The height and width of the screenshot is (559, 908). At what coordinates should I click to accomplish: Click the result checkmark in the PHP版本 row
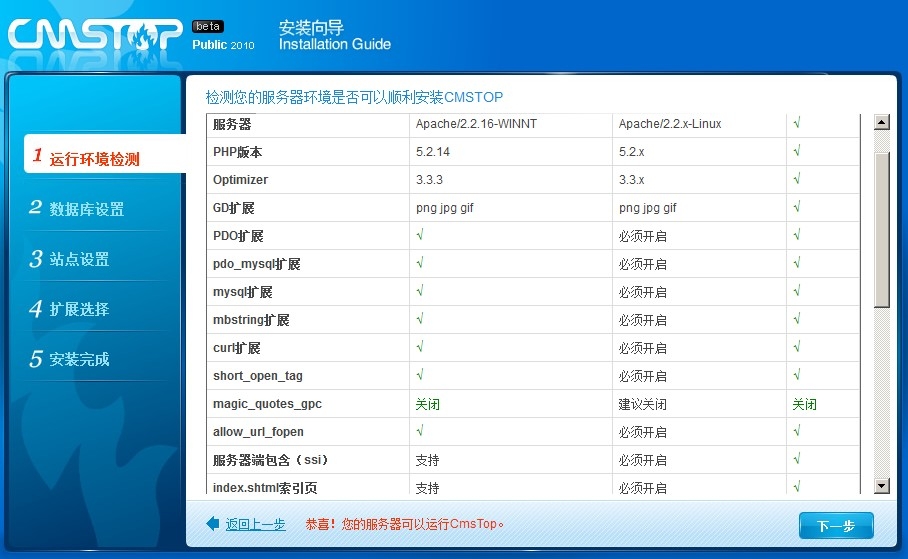pos(797,151)
